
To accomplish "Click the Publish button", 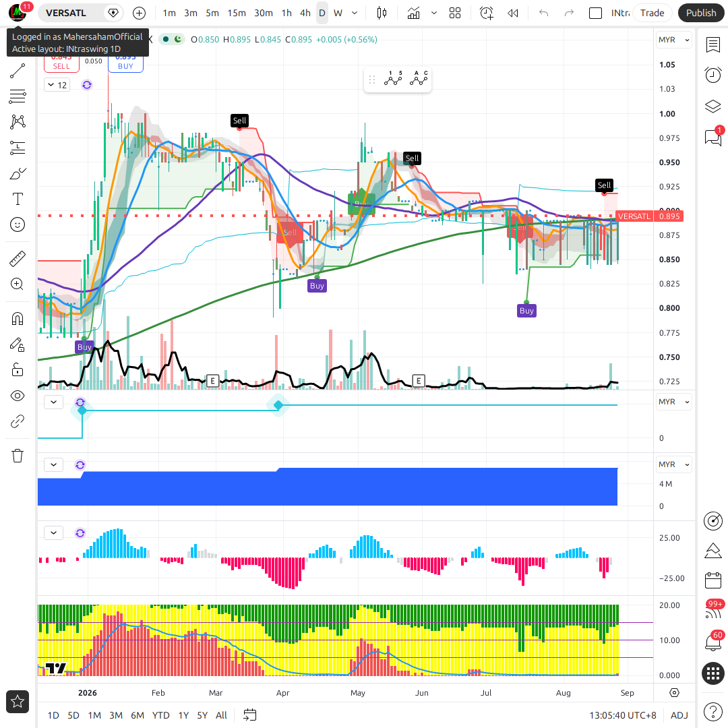I will pos(700,13).
